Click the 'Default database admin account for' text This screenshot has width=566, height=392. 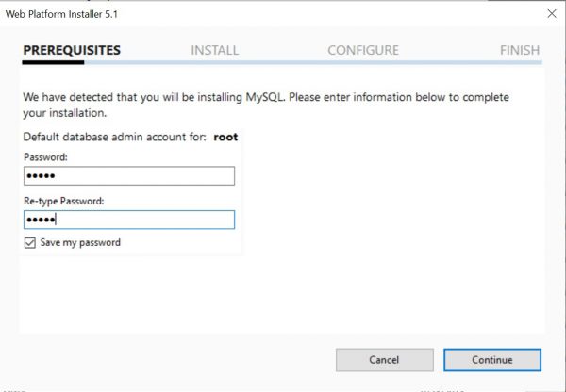tap(113, 137)
